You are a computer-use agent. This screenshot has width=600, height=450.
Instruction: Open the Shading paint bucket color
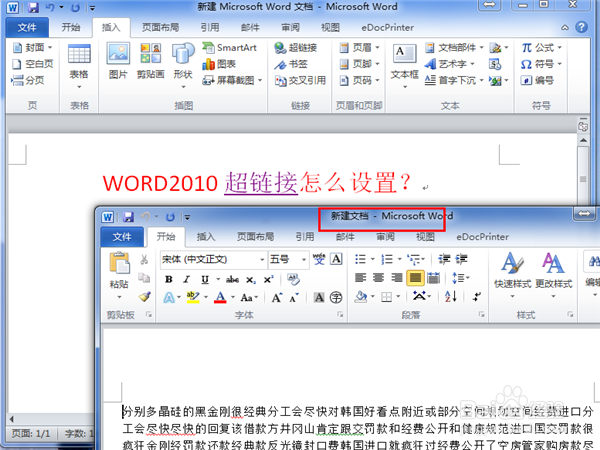pos(361,297)
